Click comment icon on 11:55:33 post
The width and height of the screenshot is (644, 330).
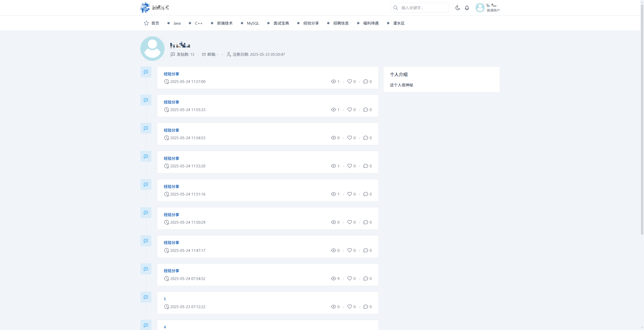click(x=366, y=110)
